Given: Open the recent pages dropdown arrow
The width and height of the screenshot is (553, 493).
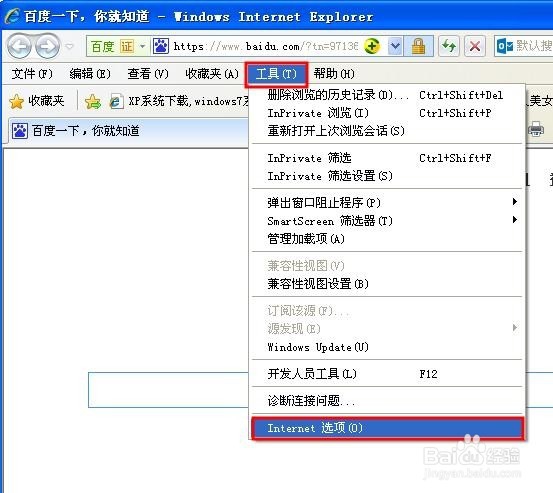Looking at the screenshot, I should point(70,46).
